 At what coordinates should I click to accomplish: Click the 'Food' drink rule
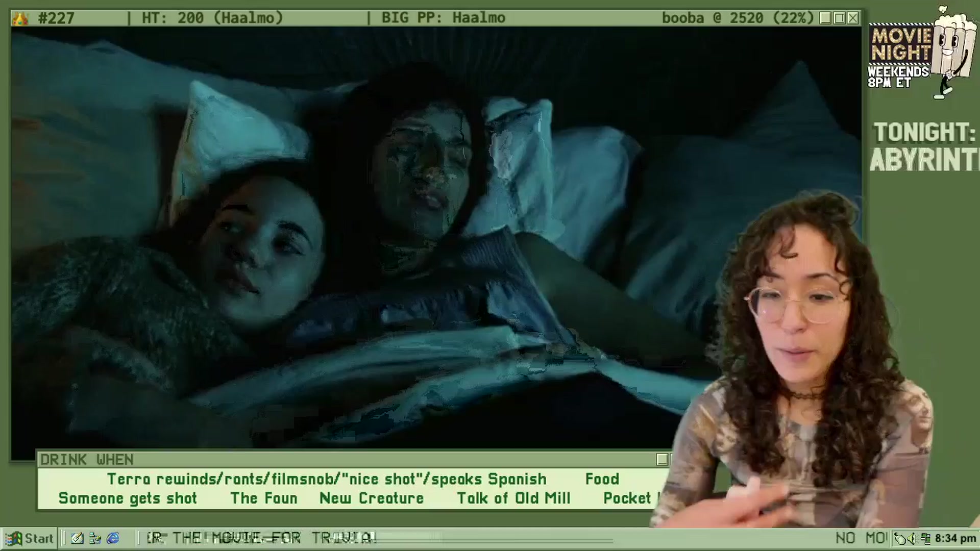click(x=602, y=479)
